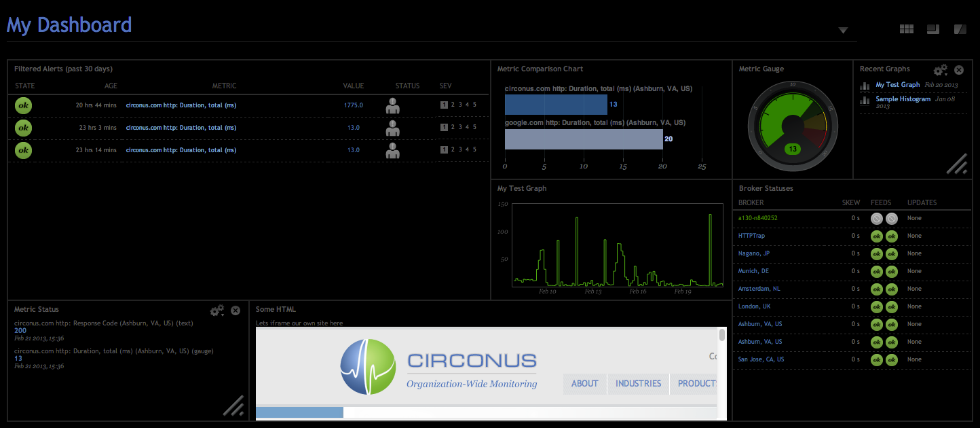Click ABOUT tab in embedded Circonus site
980x428 pixels.
pos(584,384)
